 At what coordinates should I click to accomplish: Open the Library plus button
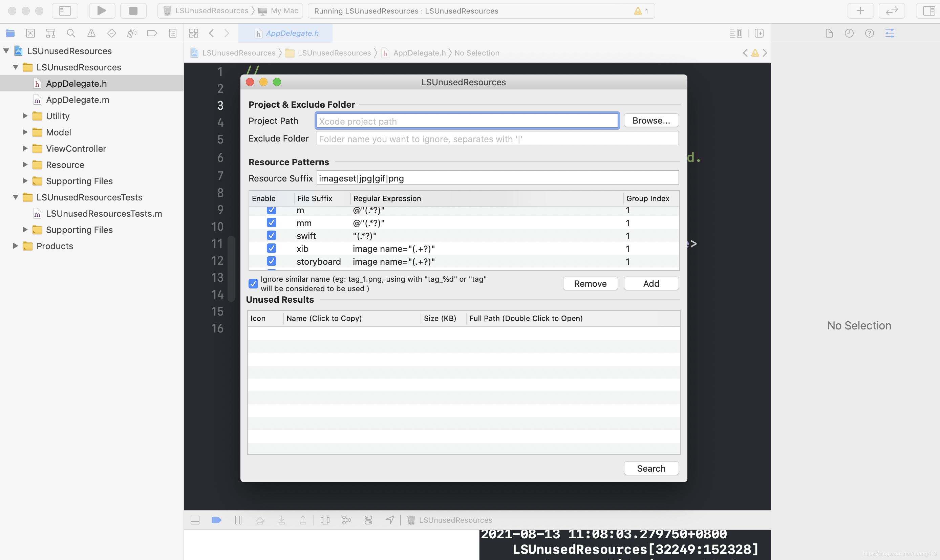tap(860, 10)
